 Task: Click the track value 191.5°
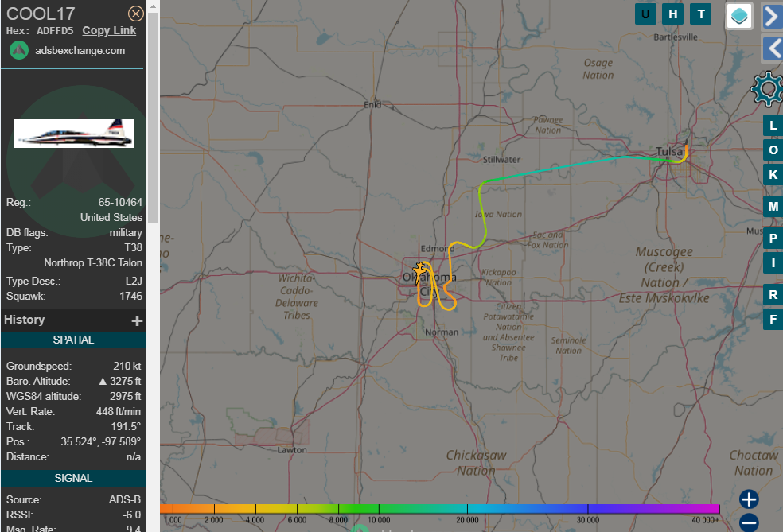point(126,427)
